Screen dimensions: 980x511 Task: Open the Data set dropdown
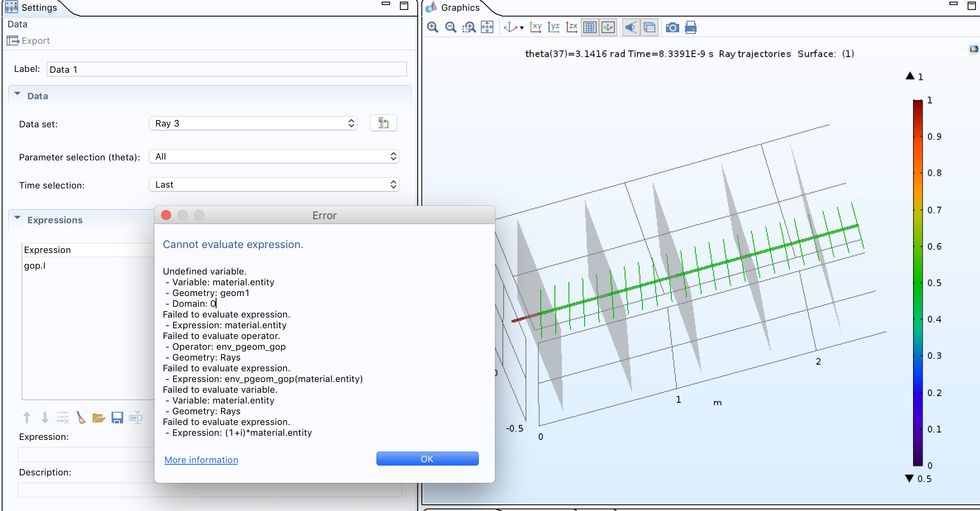[x=253, y=123]
